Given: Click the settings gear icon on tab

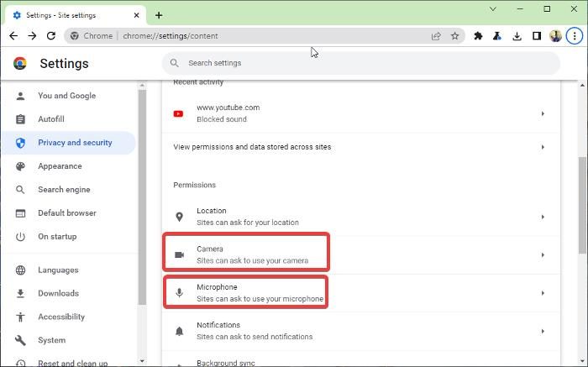Looking at the screenshot, I should coord(17,15).
